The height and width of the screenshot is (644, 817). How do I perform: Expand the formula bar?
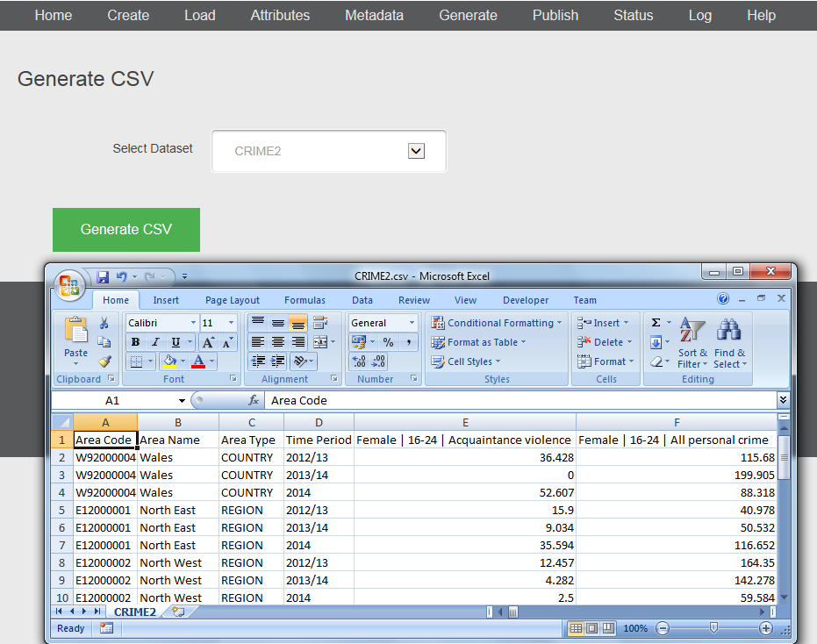click(x=783, y=399)
